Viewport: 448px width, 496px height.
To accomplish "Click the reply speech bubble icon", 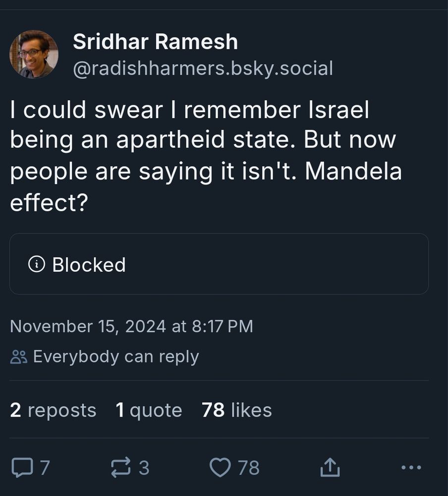I will tap(21, 467).
